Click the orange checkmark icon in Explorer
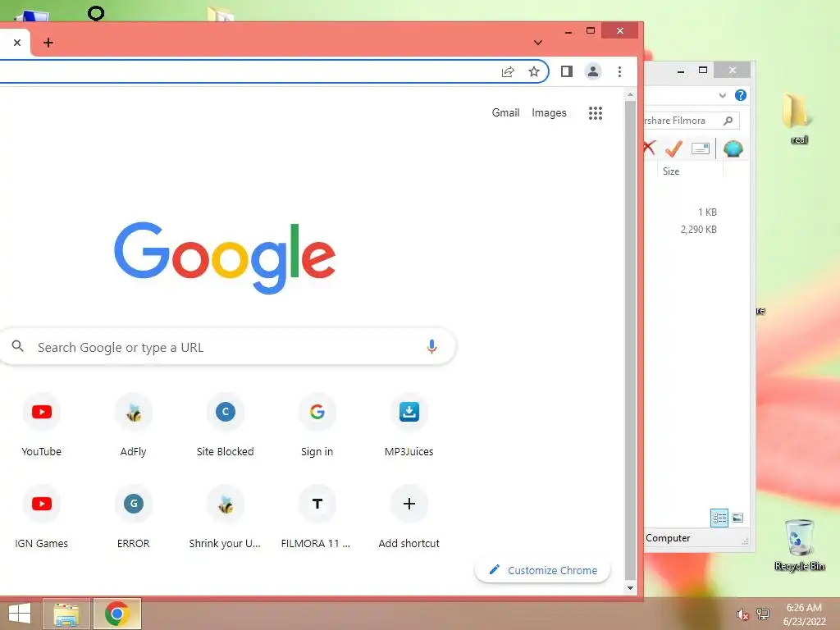 [x=673, y=148]
